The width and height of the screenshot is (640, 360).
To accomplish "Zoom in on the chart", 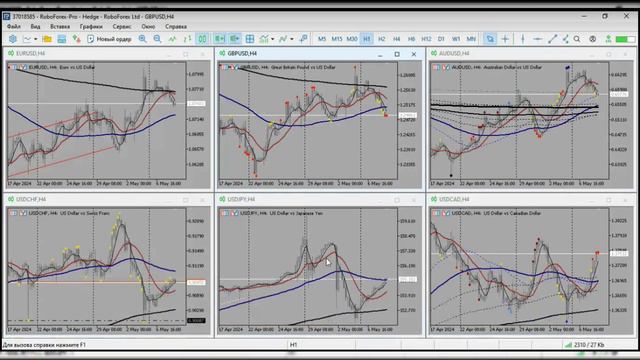I will point(142,39).
